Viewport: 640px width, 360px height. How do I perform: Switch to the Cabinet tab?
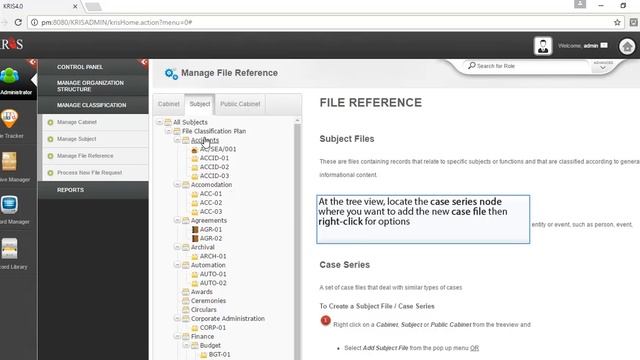click(x=169, y=104)
